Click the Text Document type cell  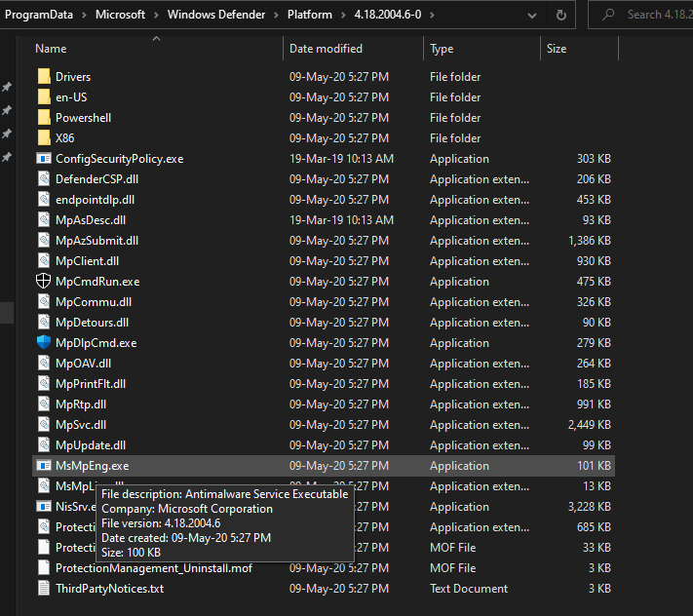click(469, 589)
